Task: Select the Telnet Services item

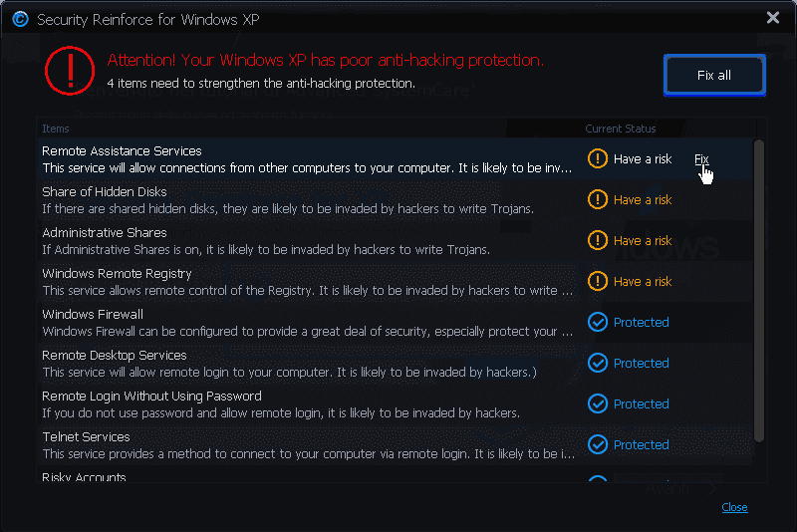Action: point(299,445)
